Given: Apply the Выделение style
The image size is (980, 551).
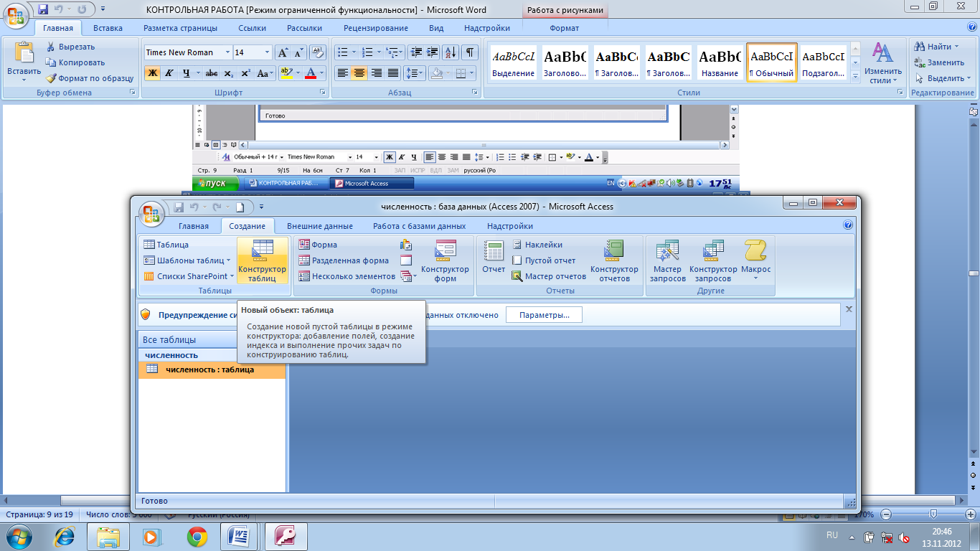Looking at the screenshot, I should point(514,63).
